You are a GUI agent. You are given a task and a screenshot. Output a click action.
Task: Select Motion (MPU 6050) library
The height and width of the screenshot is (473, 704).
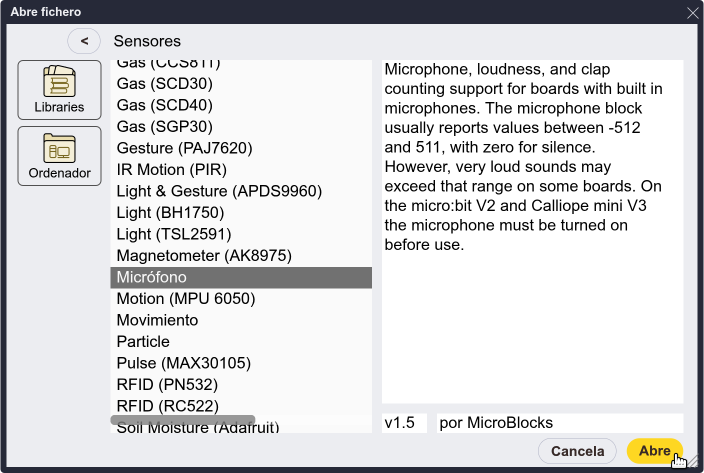241,299
